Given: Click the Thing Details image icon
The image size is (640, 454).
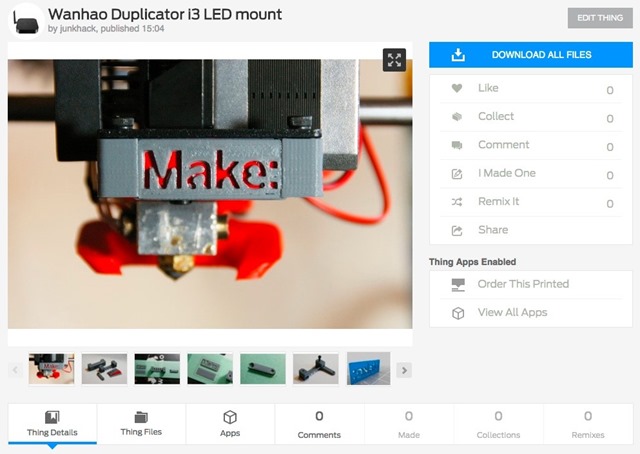Looking at the screenshot, I should [x=52, y=417].
